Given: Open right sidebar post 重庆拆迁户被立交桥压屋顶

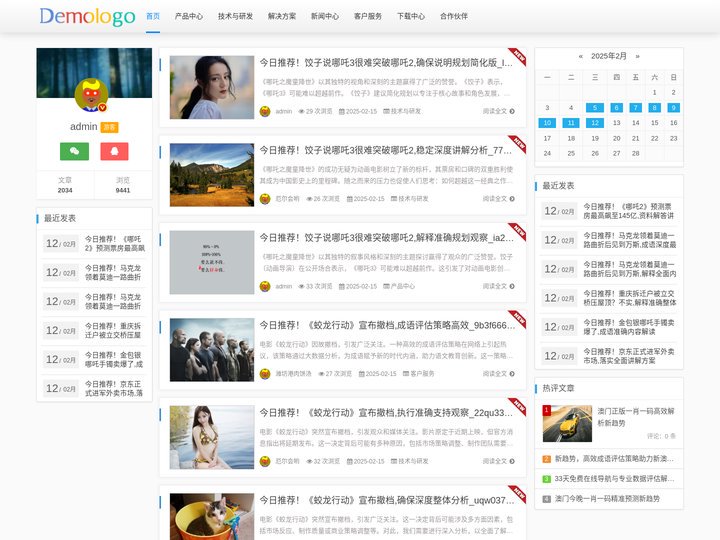Looking at the screenshot, I should [630, 298].
